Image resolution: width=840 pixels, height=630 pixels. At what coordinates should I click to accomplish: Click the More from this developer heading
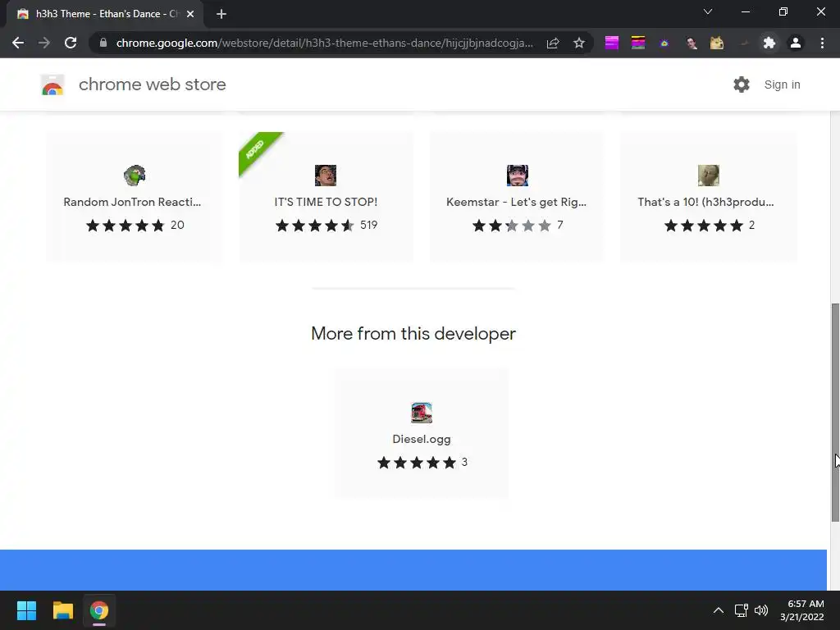click(x=413, y=334)
